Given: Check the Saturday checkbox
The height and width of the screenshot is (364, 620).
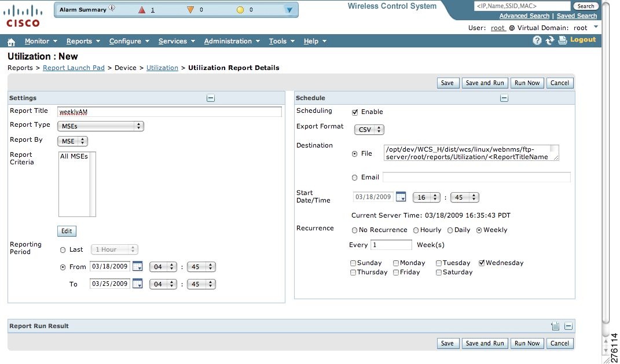Looking at the screenshot, I should coord(438,273).
